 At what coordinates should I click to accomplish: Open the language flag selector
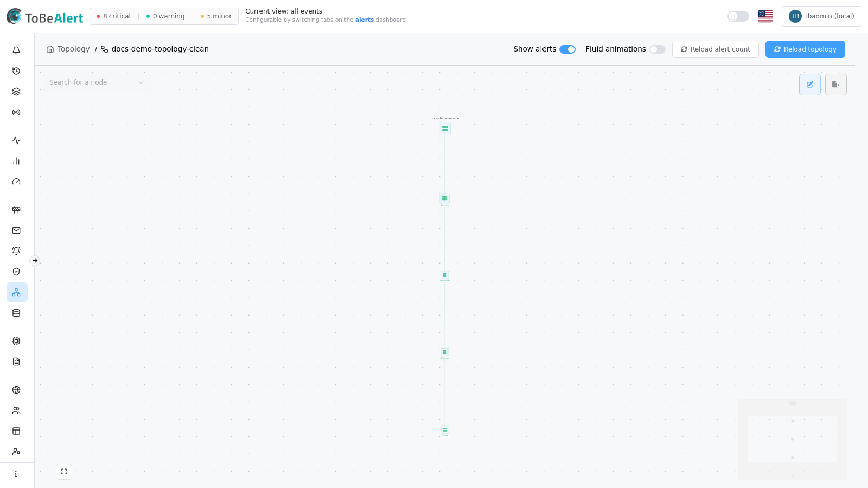click(x=765, y=16)
